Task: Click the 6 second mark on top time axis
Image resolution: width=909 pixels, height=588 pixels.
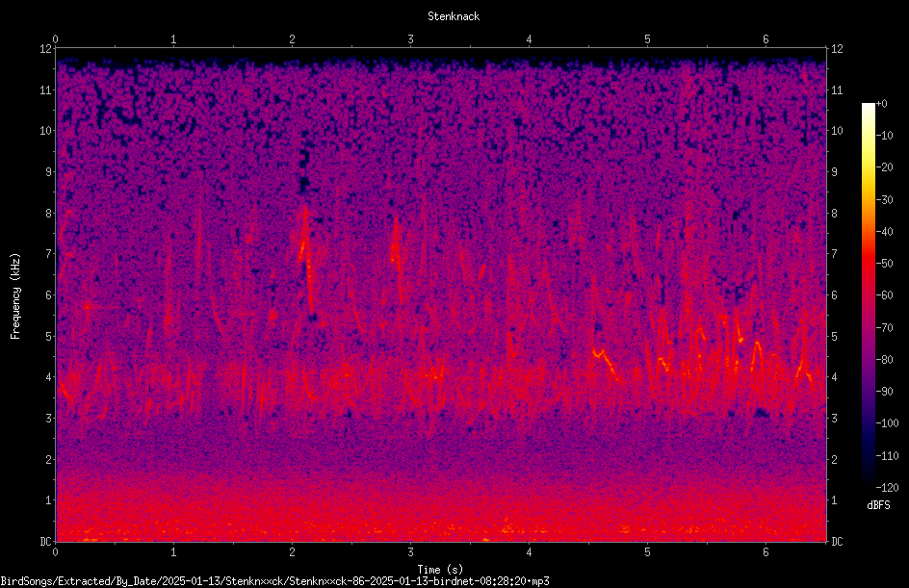Action: (766, 39)
